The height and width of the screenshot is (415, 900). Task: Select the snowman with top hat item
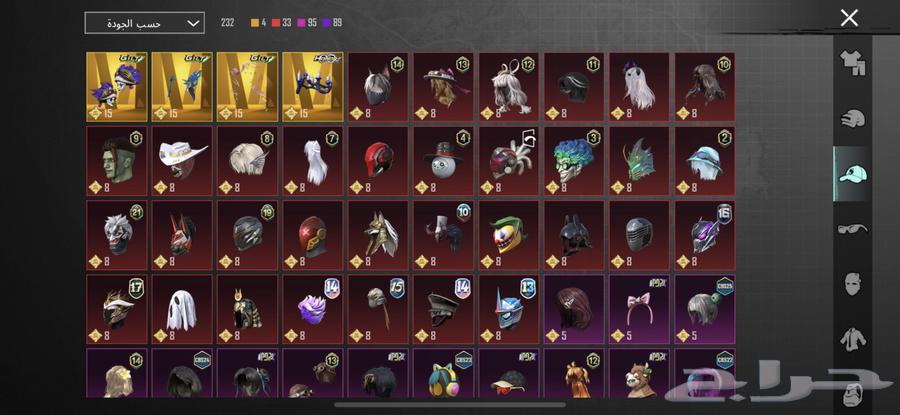[444, 161]
